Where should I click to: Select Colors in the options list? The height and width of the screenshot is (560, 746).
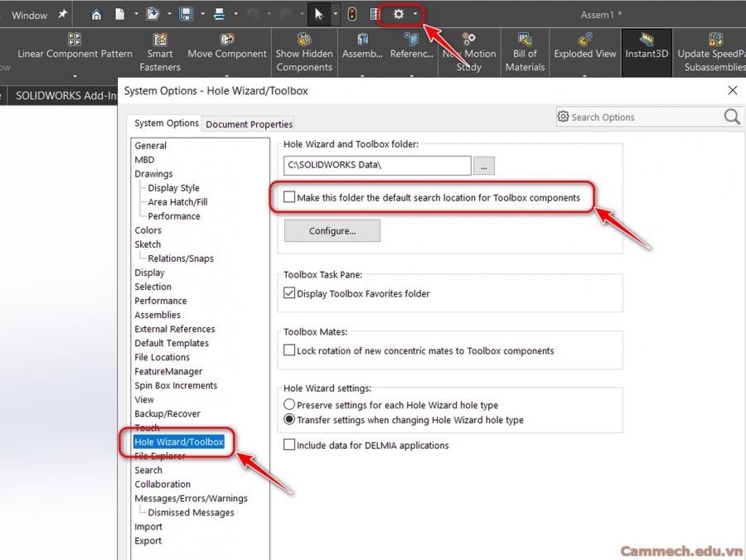[x=148, y=230]
